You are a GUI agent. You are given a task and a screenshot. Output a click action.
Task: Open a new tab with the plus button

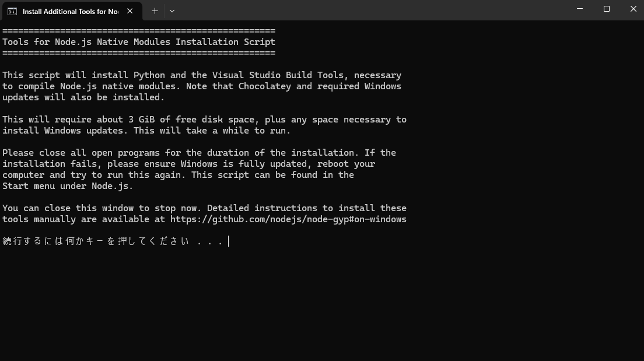pyautogui.click(x=154, y=10)
